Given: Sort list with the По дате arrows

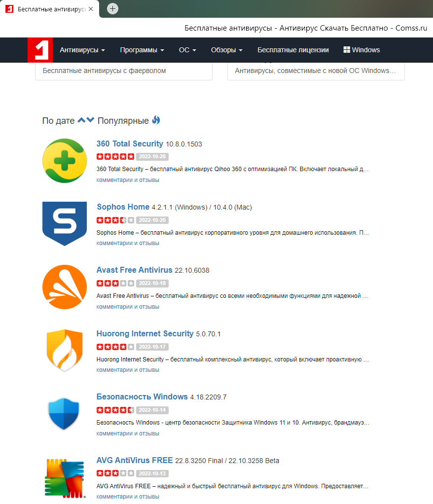Looking at the screenshot, I should pos(86,120).
